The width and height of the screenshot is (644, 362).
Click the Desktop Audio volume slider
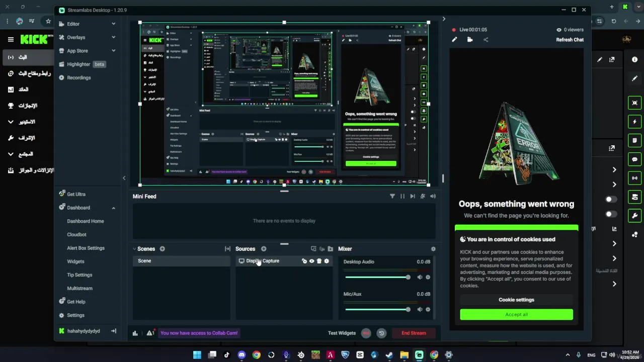tap(377, 278)
